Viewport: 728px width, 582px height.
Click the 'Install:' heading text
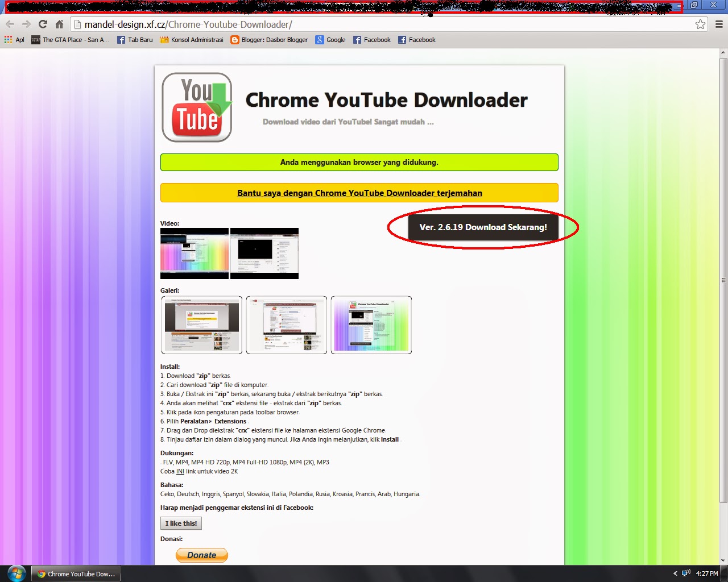(170, 367)
